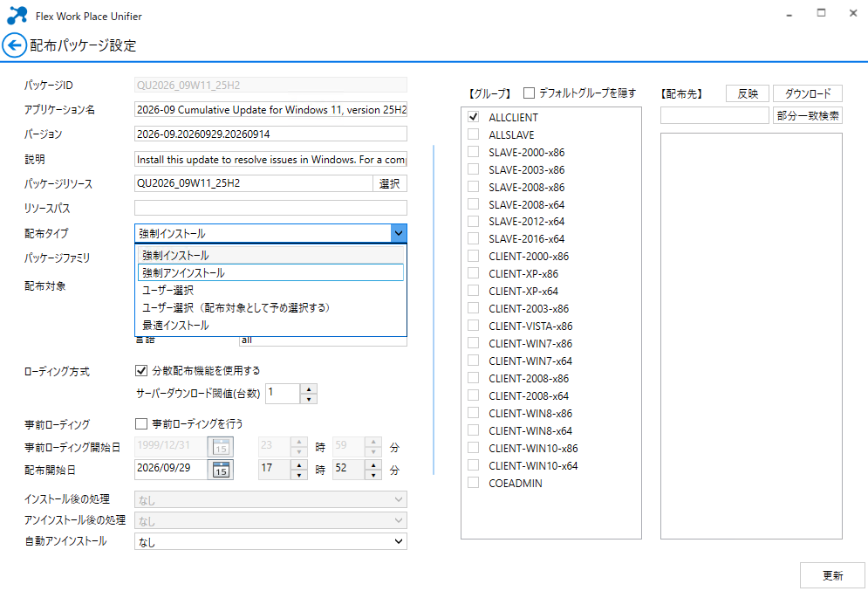This screenshot has height=591, width=868.
Task: Check the CLIENT-WIN10-x86 checkbox
Action: 474,448
